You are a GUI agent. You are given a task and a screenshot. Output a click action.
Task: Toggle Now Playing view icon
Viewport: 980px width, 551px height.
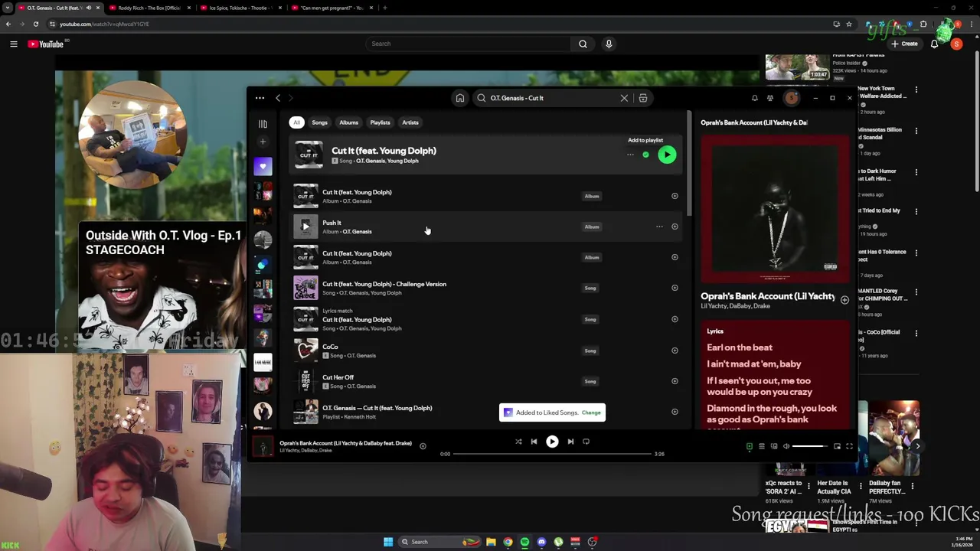(x=750, y=446)
